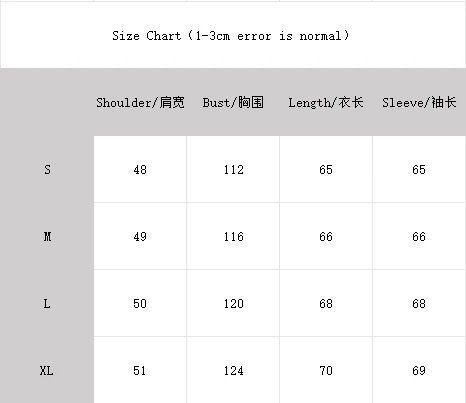The width and height of the screenshot is (466, 403).
Task: Select the Length column header
Action: tap(326, 102)
